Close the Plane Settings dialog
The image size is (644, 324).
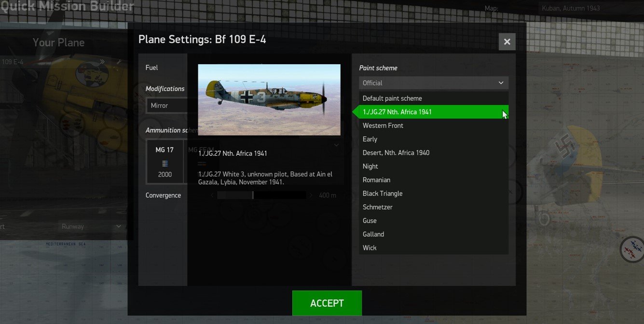tap(507, 42)
